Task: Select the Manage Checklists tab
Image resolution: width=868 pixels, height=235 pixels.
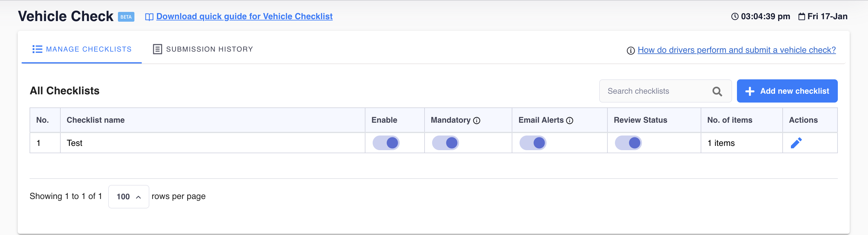Action: 82,49
